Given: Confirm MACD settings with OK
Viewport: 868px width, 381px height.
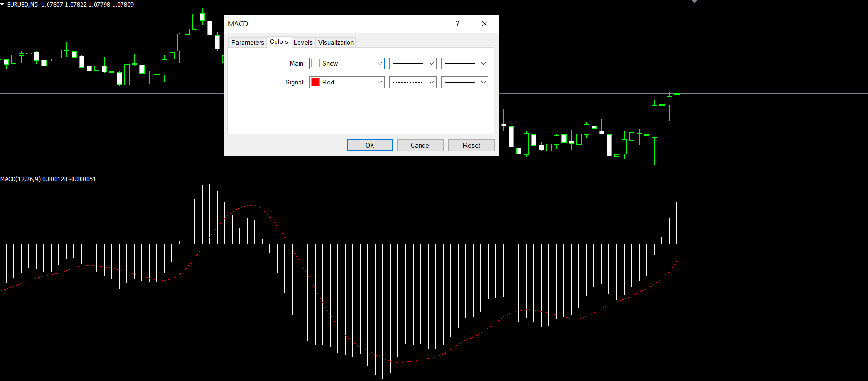Looking at the screenshot, I should tap(370, 145).
